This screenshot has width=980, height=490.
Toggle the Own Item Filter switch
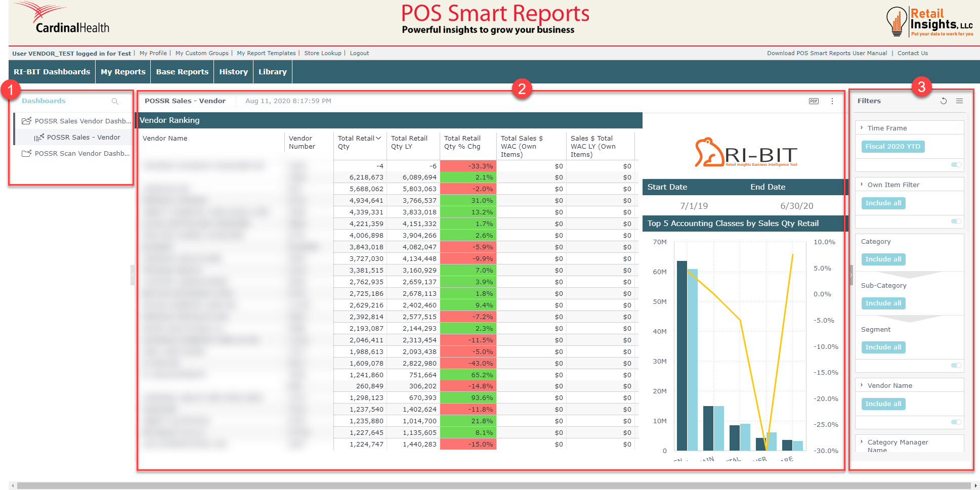click(956, 221)
